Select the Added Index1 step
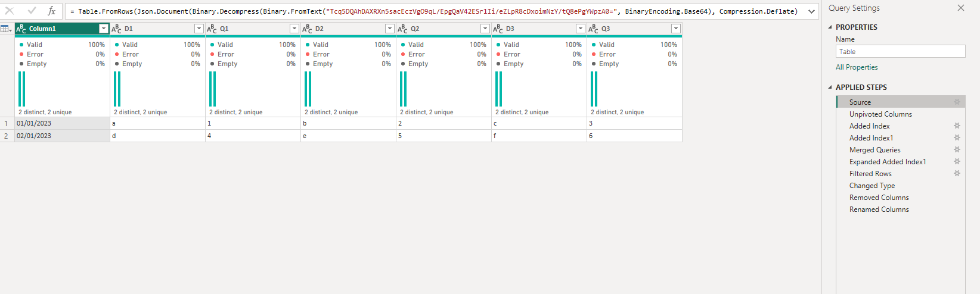This screenshot has height=294, width=980. (900, 137)
